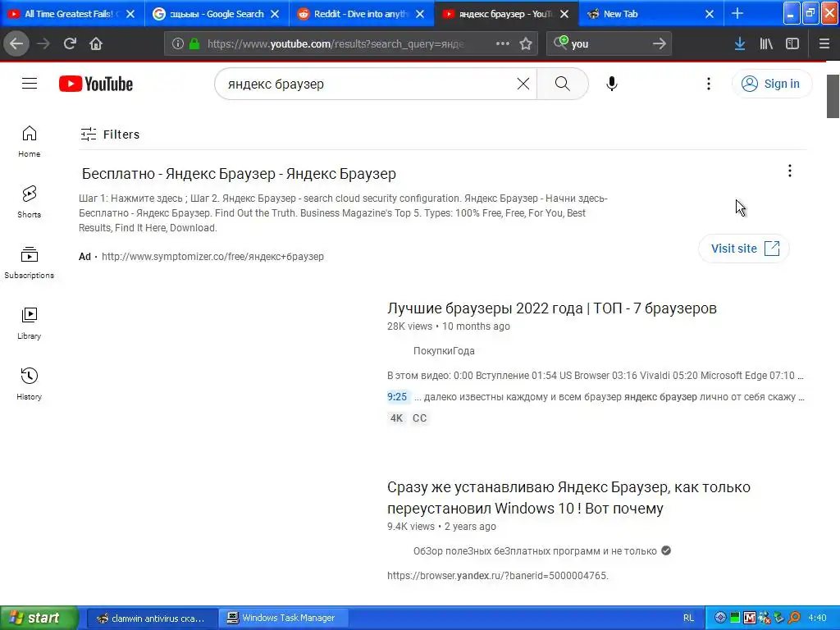Viewport: 840px width, 630px height.
Task: Click the browser search box containing 'you'
Action: pos(608,44)
